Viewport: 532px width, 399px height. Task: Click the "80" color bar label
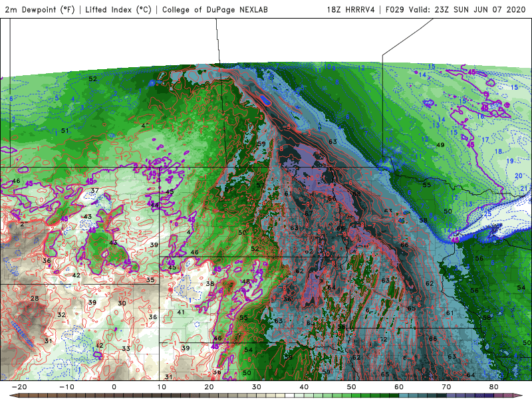point(494,387)
